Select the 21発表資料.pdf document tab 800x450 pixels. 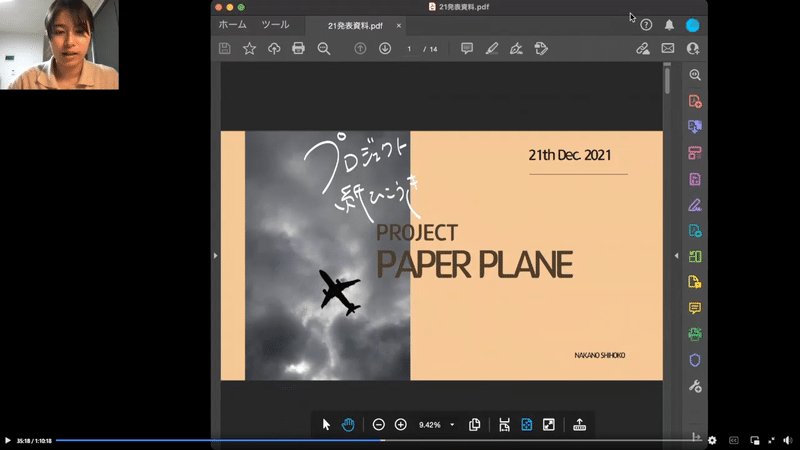click(355, 26)
